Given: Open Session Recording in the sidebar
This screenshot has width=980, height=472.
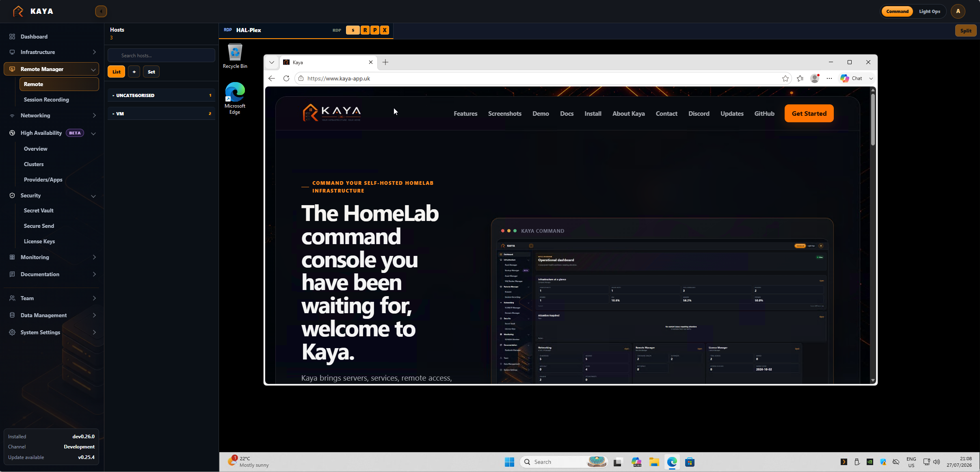Looking at the screenshot, I should (x=46, y=100).
